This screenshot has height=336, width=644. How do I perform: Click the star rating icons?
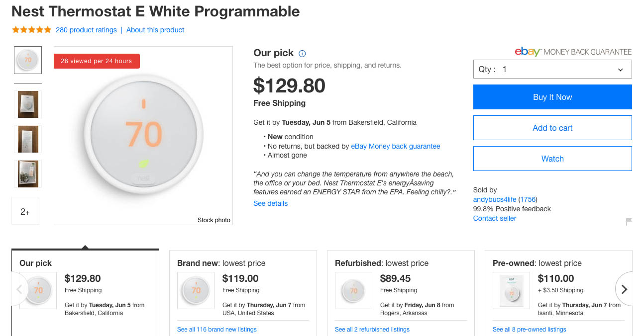[x=31, y=30]
